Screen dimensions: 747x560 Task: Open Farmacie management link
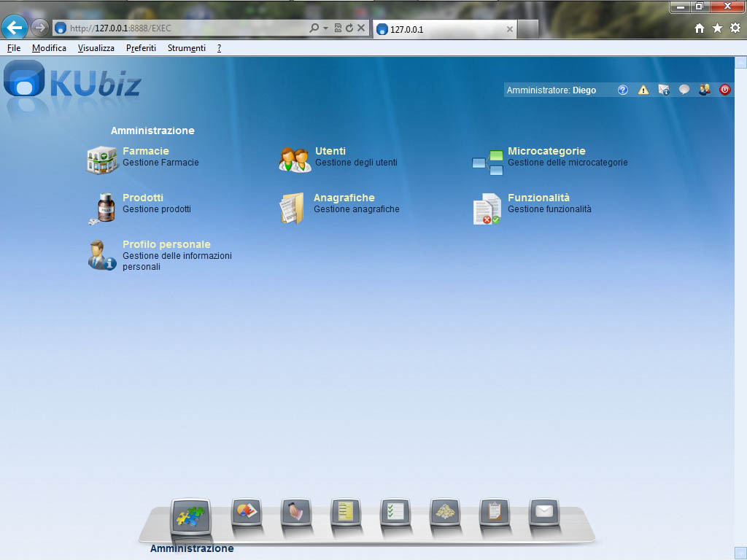(145, 151)
